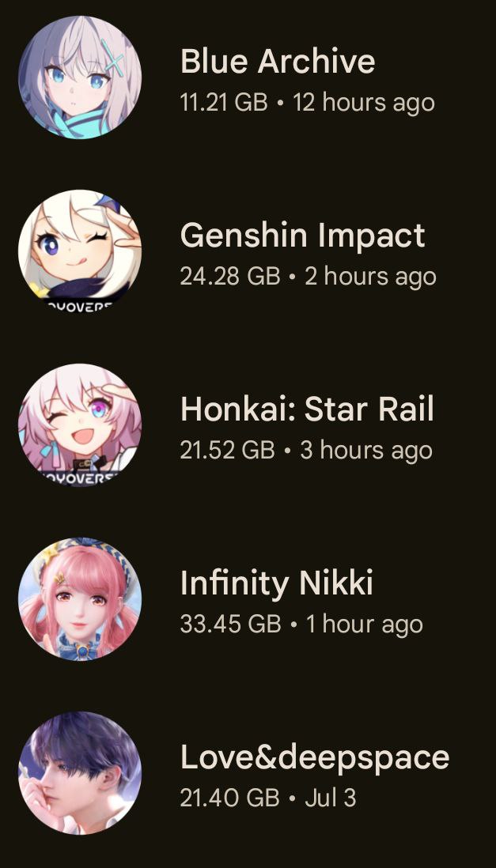
Task: Select the Infinity Nikki title text
Action: click(x=277, y=583)
